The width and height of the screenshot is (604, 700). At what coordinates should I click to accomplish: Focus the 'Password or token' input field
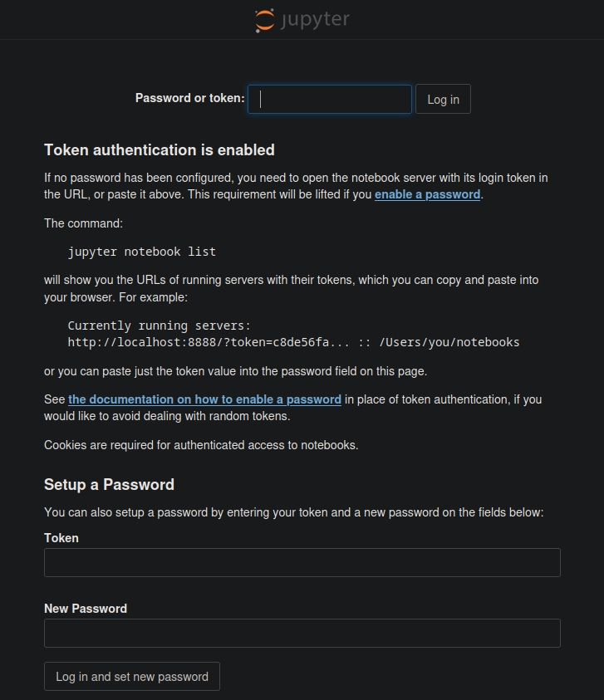click(330, 100)
